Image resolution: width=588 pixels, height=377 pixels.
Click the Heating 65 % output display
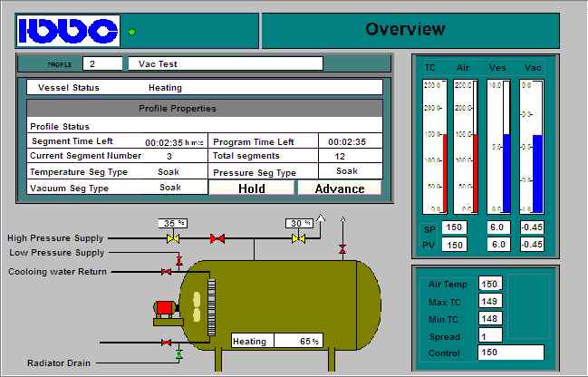pos(277,342)
